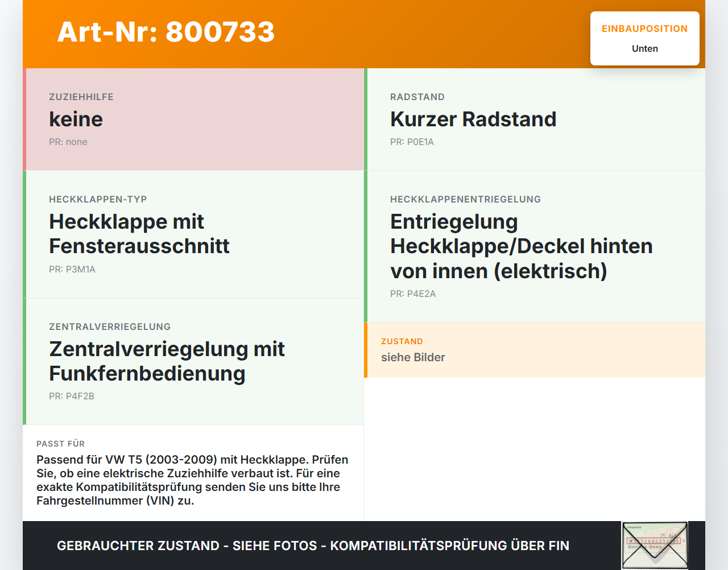Click the PR: none label
The image size is (728, 570).
68,142
